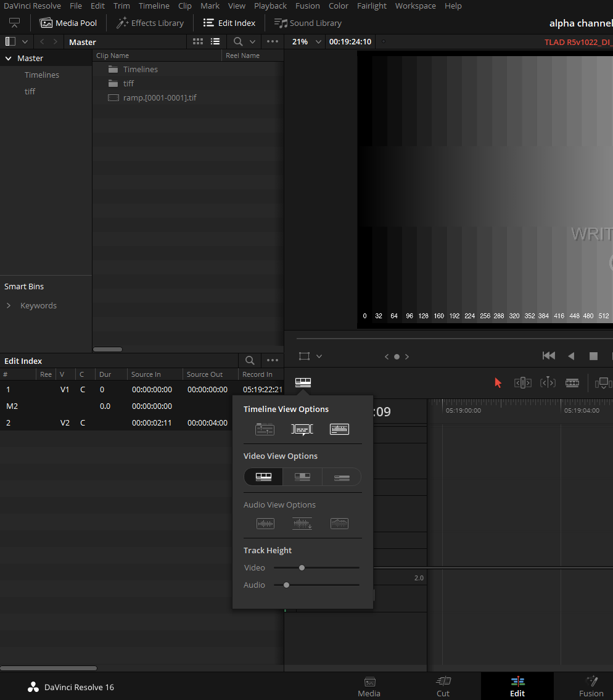Play in reverse
The width and height of the screenshot is (613, 700).
(x=571, y=356)
